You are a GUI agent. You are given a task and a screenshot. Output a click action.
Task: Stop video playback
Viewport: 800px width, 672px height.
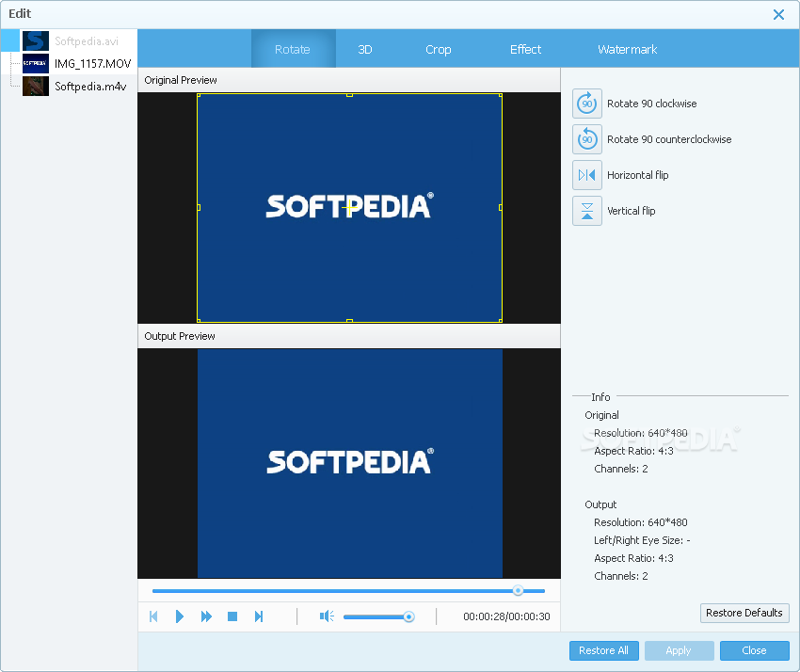click(232, 616)
